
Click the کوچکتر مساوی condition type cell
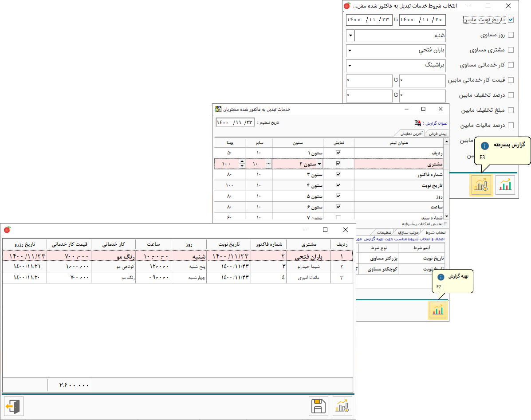(378, 269)
